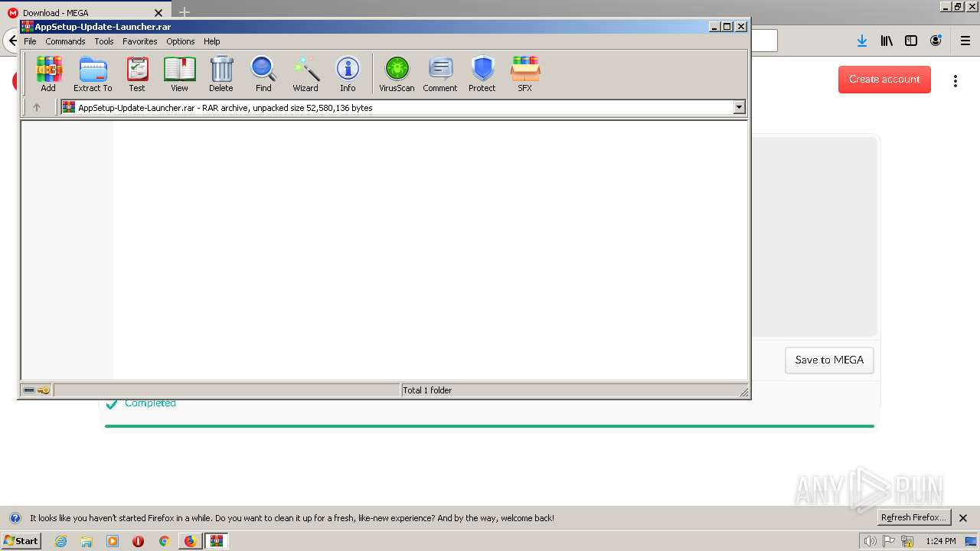Click the Firefox downloads arrow icon

point(862,41)
